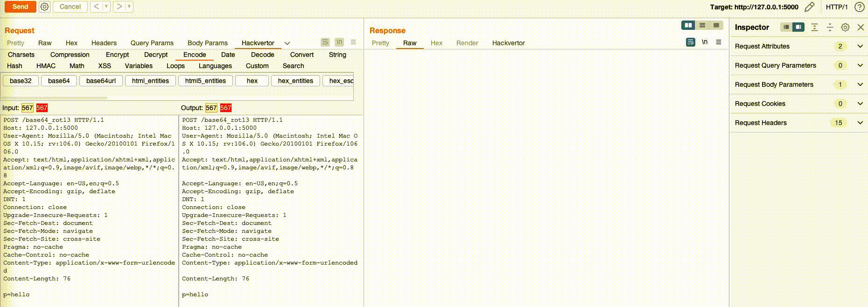The image size is (868, 307).
Task: Click into Hackvertor output text area
Action: [x=271, y=211]
